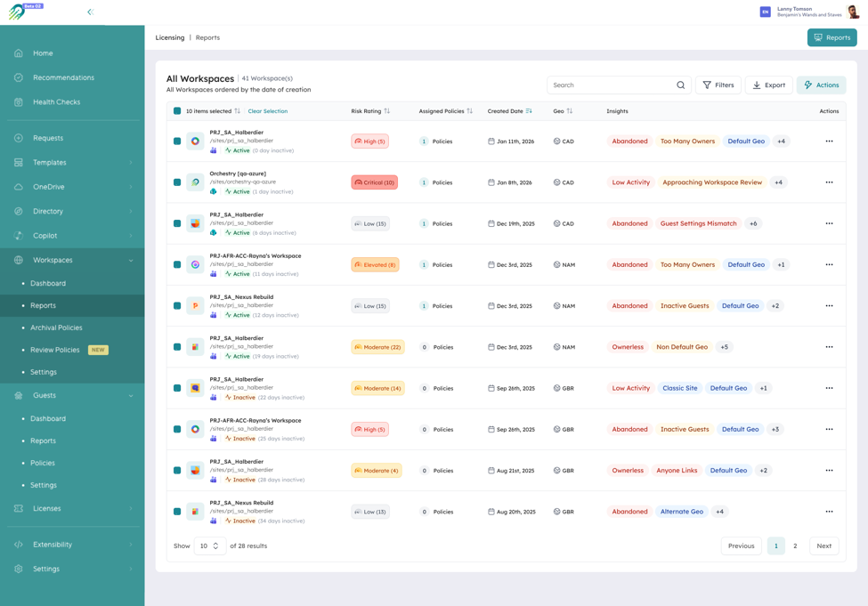Click the Settings gear icon at sidebar bottom
The image size is (868, 606).
click(x=19, y=569)
